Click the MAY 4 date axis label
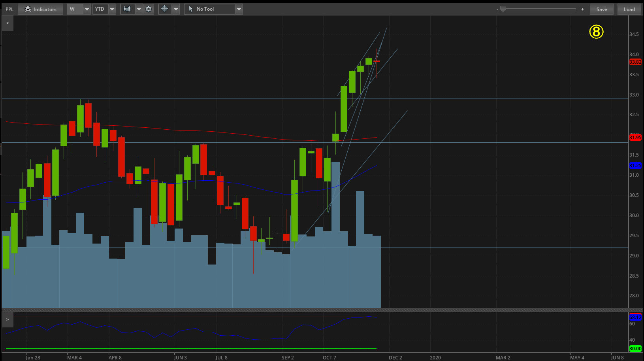Screen dimensions: 644x361 tap(577, 357)
